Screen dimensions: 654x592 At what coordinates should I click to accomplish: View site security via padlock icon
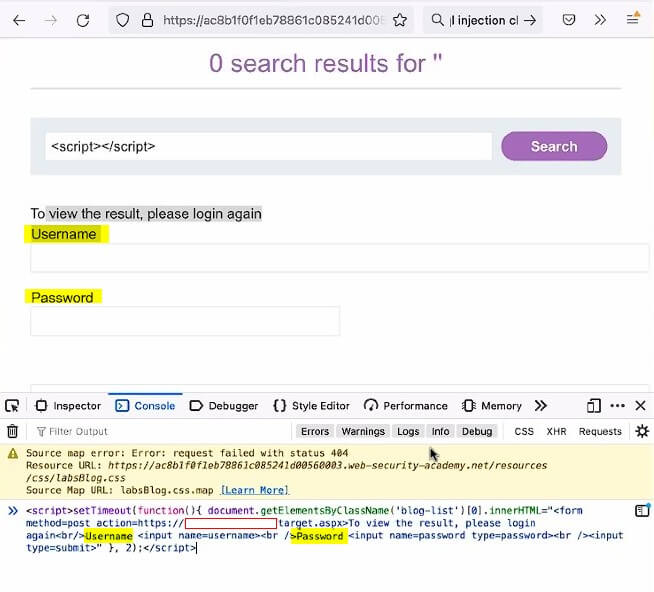coord(147,20)
